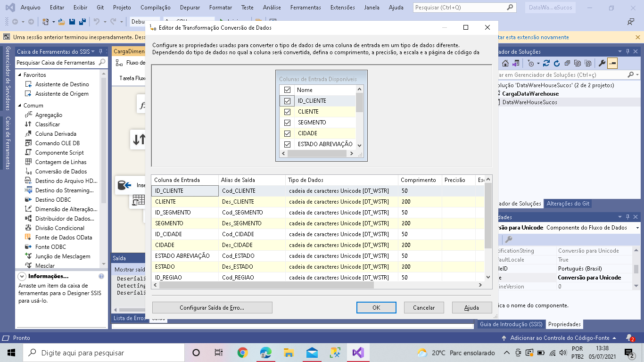Open Propriedades panel window position dropdown

(620, 217)
